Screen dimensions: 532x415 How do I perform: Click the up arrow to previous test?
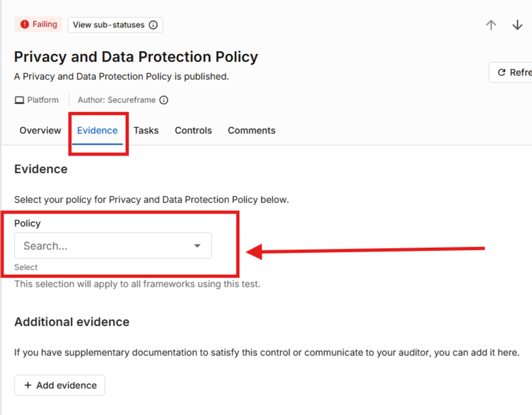491,25
